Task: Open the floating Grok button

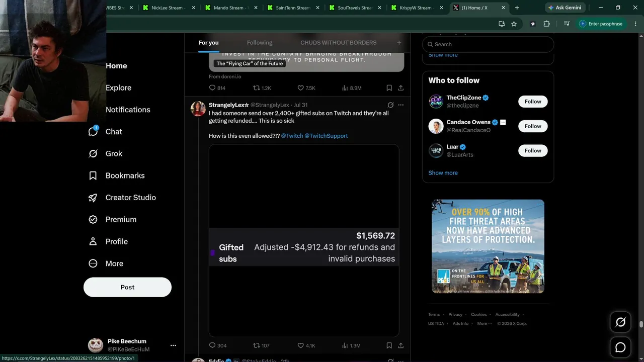Action: (x=620, y=322)
